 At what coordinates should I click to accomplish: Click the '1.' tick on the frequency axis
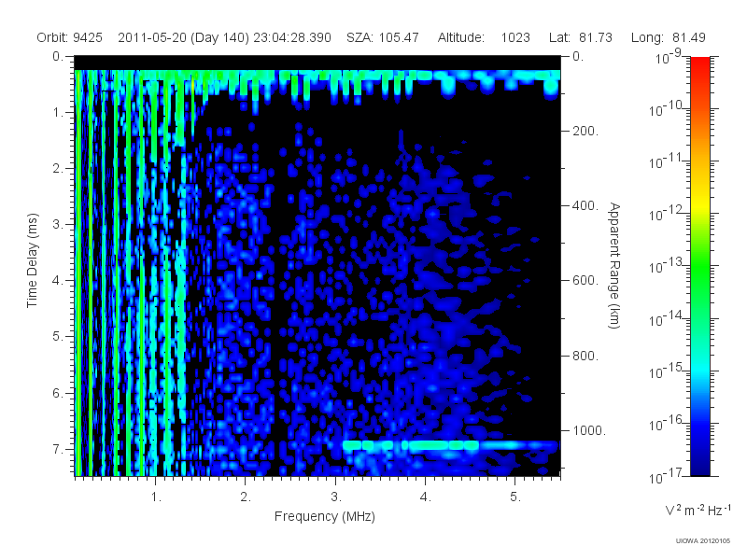click(x=156, y=497)
